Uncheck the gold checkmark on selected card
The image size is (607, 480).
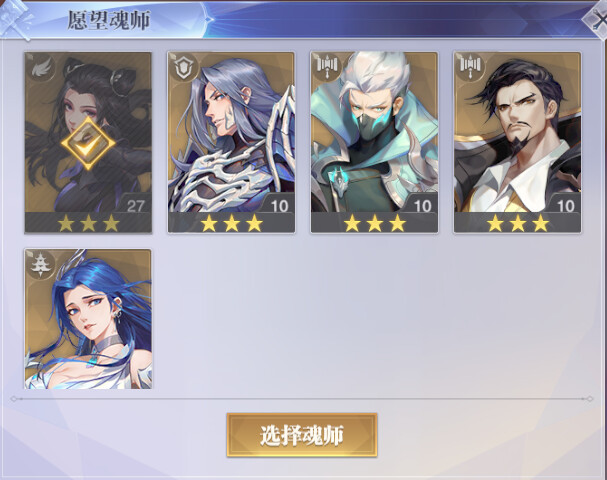(x=88, y=144)
